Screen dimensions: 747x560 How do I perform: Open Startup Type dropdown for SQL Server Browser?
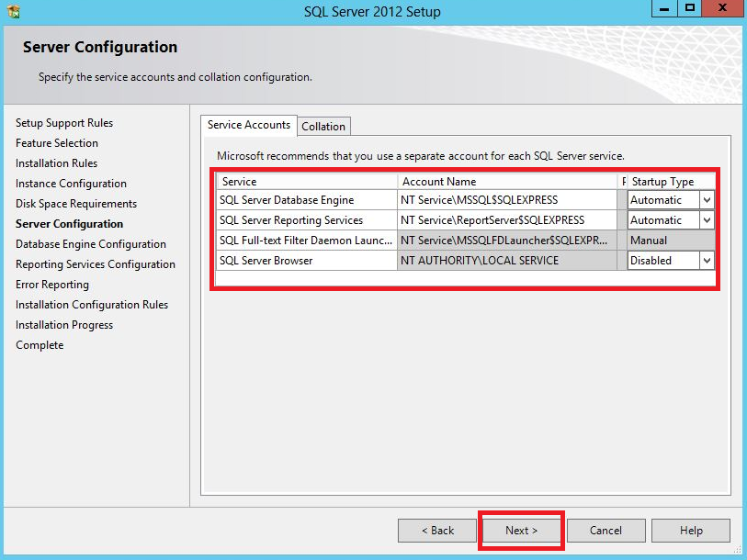tap(707, 261)
